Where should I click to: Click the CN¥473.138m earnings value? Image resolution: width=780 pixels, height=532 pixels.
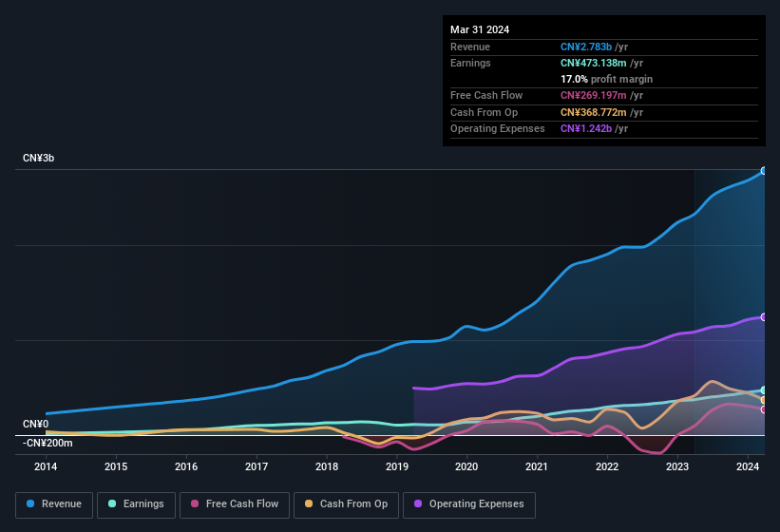point(594,63)
